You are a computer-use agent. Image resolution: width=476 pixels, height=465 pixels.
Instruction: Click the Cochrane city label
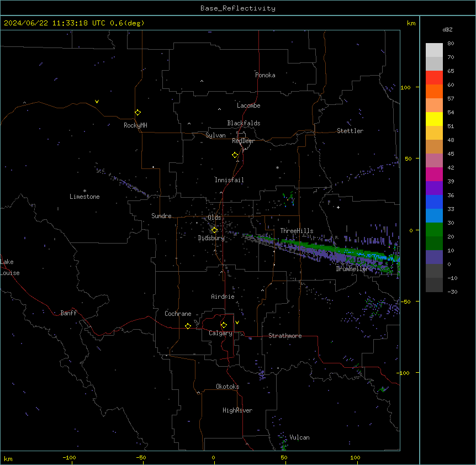(x=178, y=314)
